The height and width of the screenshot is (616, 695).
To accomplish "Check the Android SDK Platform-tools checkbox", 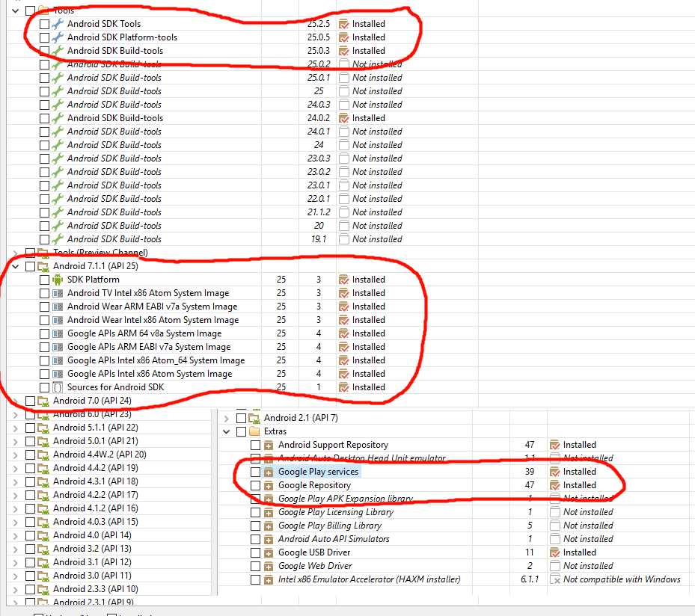I will click(x=44, y=37).
